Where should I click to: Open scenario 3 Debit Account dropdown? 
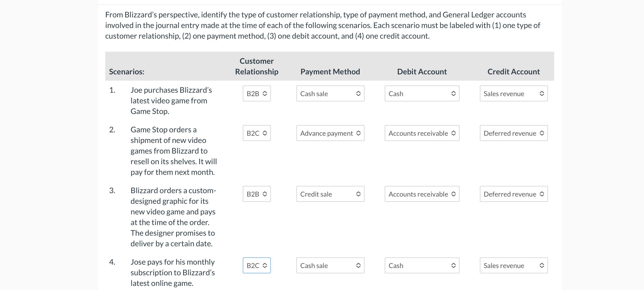[422, 194]
